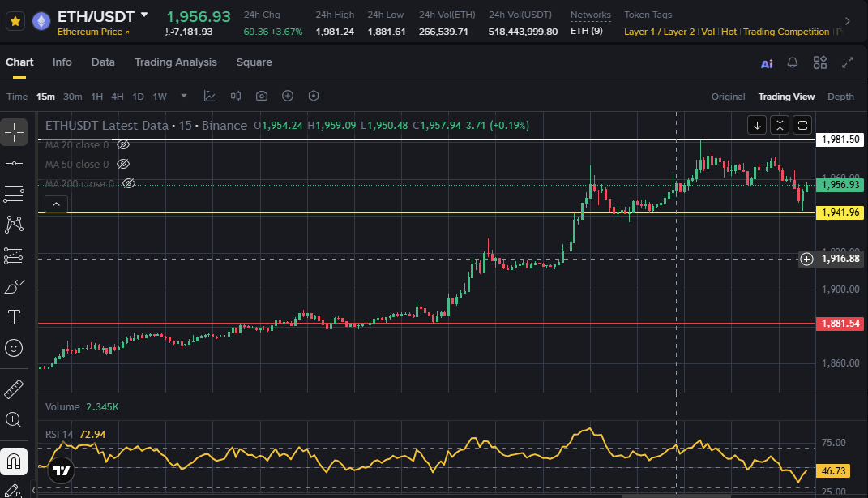Select the 1D timeframe
This screenshot has width=868, height=498.
pos(138,97)
